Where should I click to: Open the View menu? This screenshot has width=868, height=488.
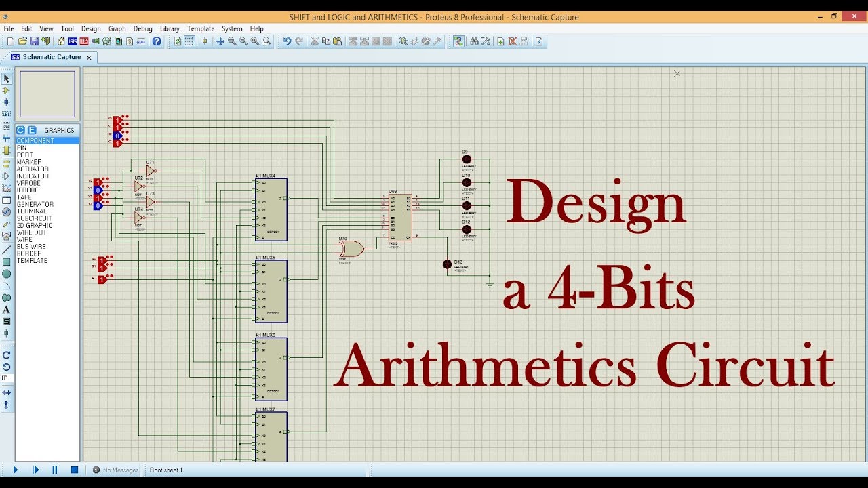(x=46, y=28)
